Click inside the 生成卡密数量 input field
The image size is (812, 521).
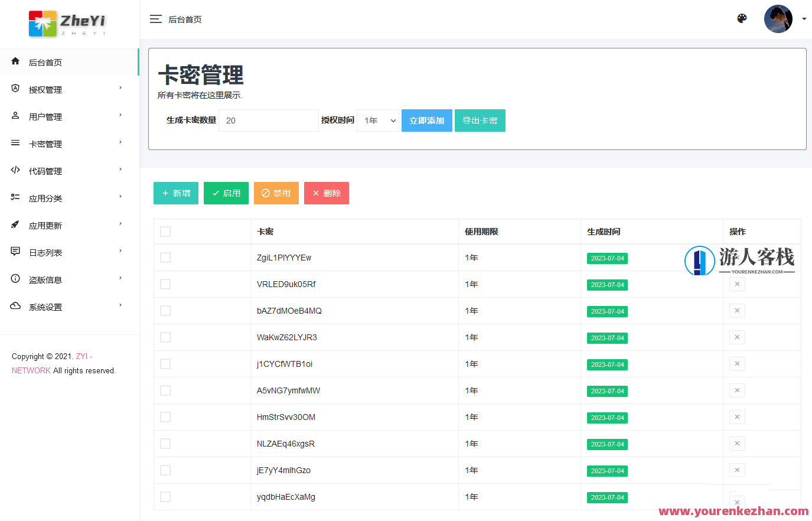click(x=268, y=120)
